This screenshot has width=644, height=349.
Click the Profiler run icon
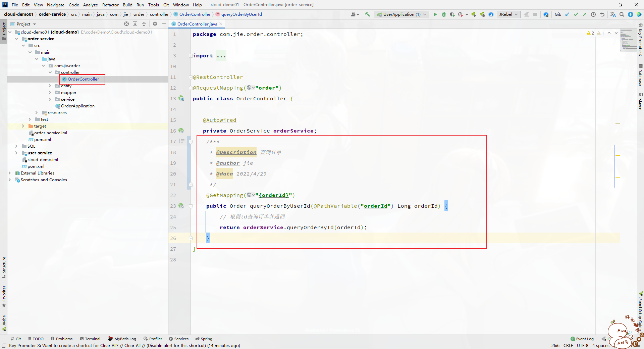pos(461,14)
